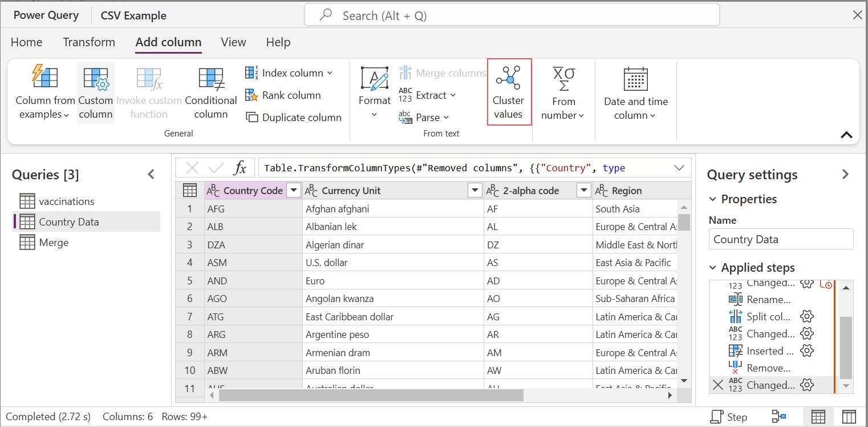Click the 'Sub-Saharan Africa' cell
The width and height of the screenshot is (868, 427).
coord(635,299)
